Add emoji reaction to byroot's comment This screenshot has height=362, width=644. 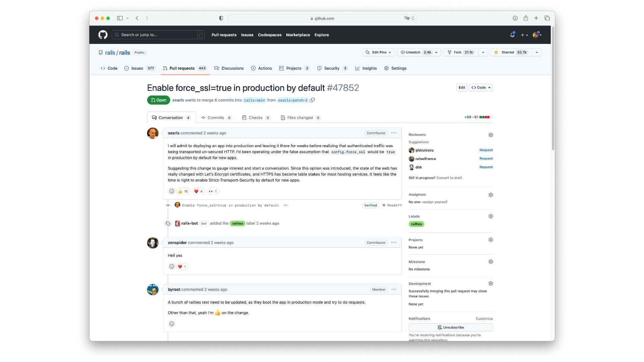point(171,324)
